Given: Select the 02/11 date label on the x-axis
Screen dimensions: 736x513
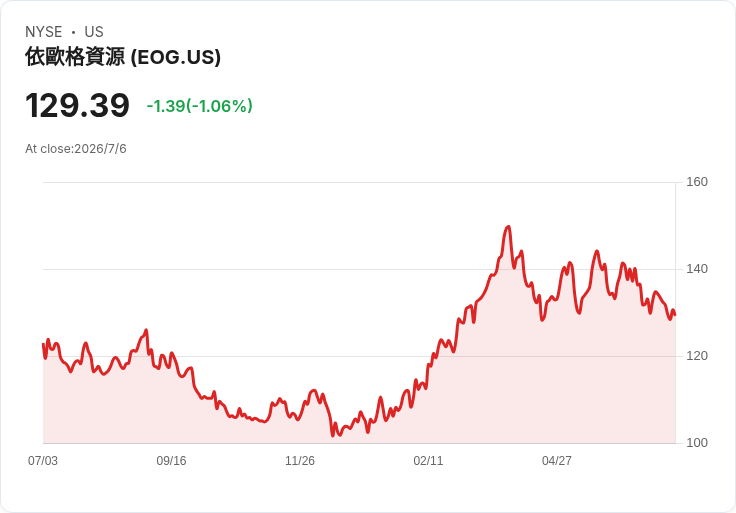Looking at the screenshot, I should [428, 461].
